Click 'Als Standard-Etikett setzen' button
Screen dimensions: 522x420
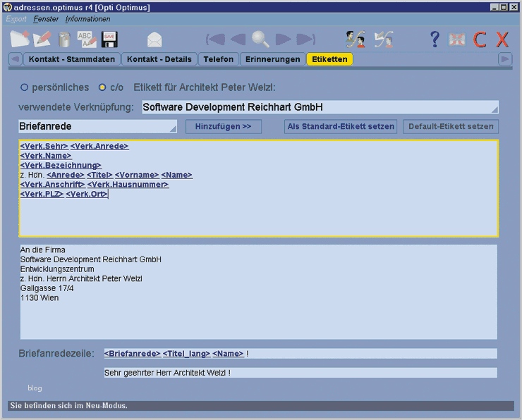(341, 127)
